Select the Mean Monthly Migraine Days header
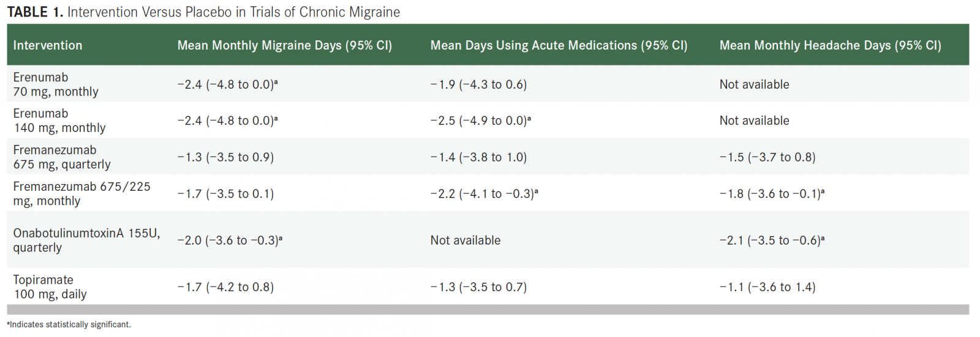Viewport: 980px width, 337px height. click(x=285, y=45)
